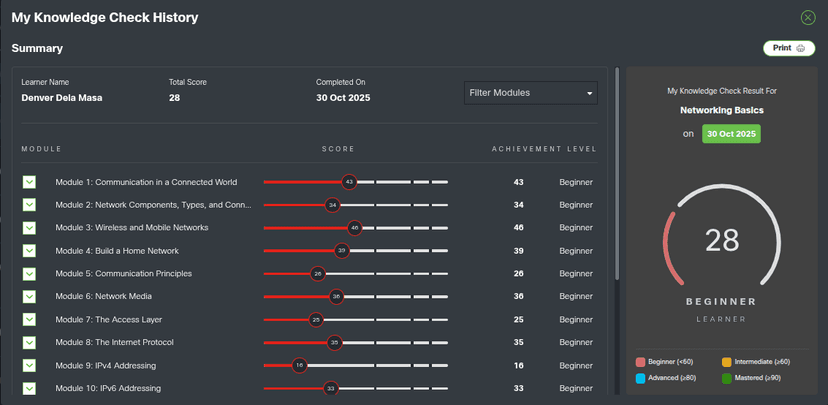
Task: Click the blue Advanced legend swatch
Action: [x=639, y=378]
